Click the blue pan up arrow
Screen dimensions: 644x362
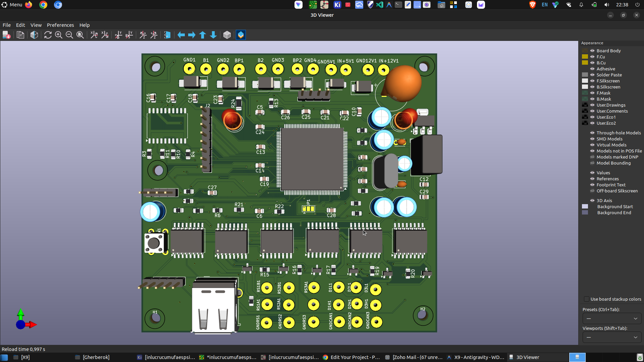203,35
